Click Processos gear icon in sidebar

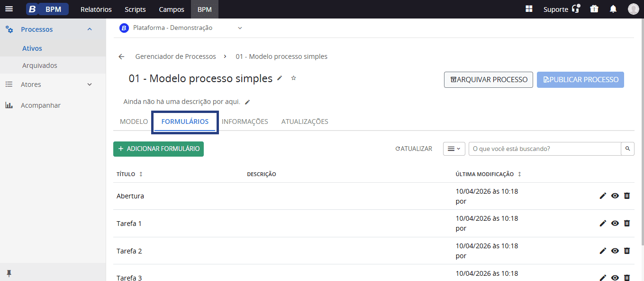pos(9,29)
